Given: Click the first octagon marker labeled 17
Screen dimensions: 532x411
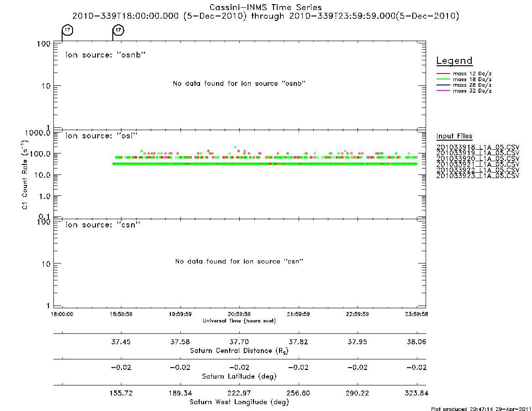Looking at the screenshot, I should coord(68,30).
